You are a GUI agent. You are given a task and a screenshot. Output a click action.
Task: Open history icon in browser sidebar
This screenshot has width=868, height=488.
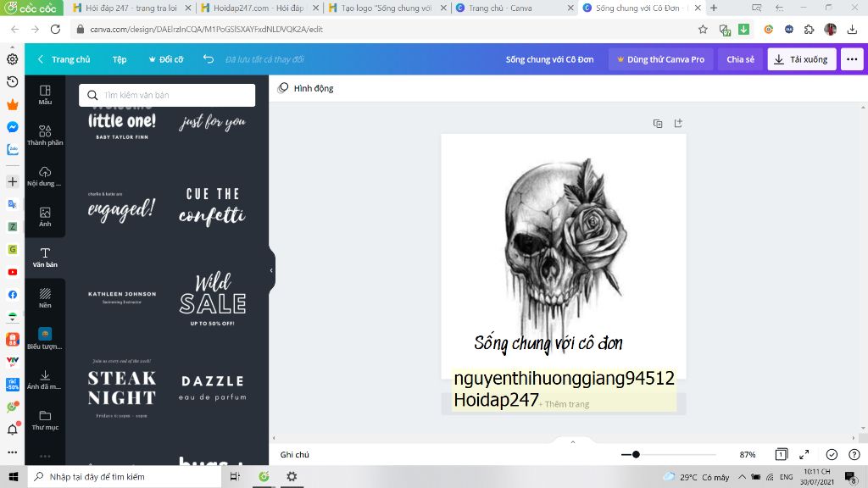click(x=12, y=82)
